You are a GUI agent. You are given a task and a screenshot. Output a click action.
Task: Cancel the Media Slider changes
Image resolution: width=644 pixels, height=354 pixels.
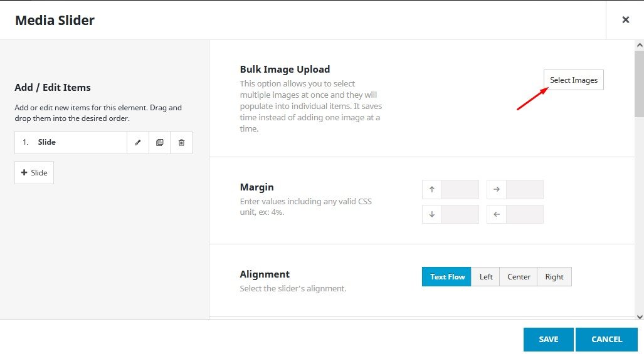[x=606, y=340]
